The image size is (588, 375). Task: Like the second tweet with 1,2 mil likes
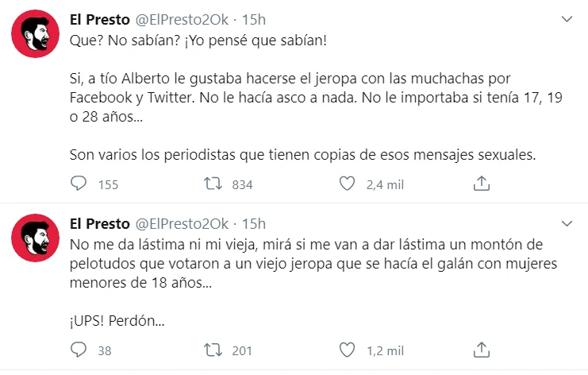click(347, 350)
